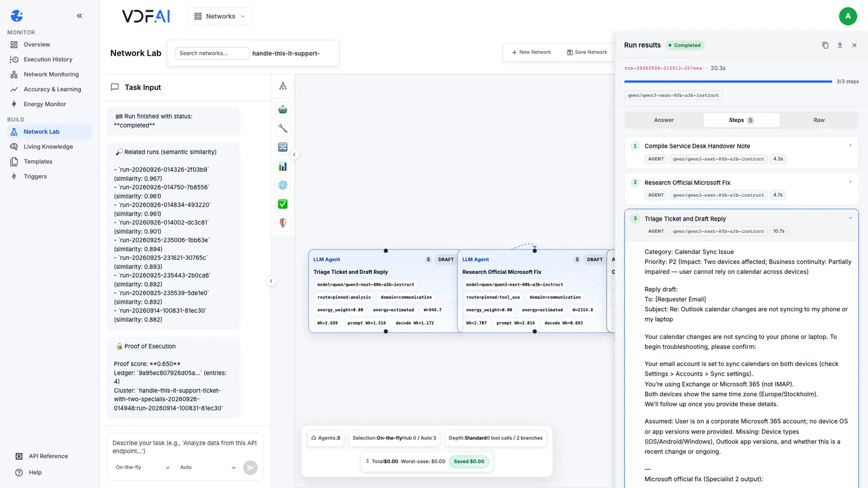The width and height of the screenshot is (868, 488).
Task: Click the Task Input chat icon
Action: pos(114,87)
